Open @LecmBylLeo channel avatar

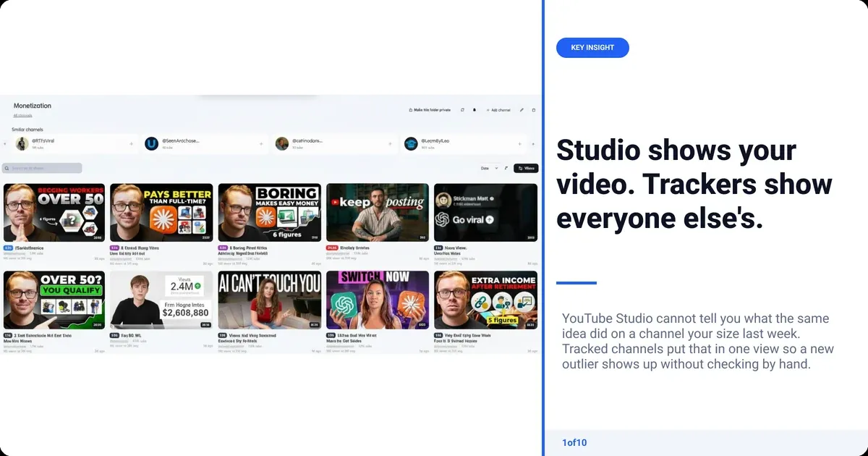pyautogui.click(x=411, y=144)
